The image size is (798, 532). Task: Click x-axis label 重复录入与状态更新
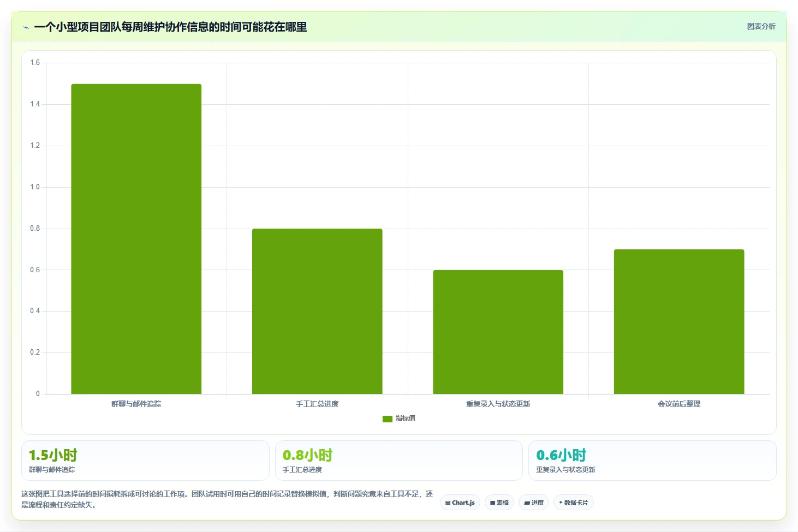[498, 404]
